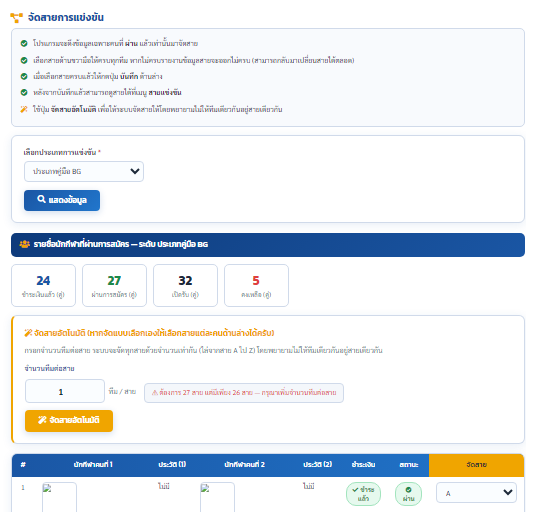
Task: Click the blue show data button
Action: pyautogui.click(x=62, y=200)
